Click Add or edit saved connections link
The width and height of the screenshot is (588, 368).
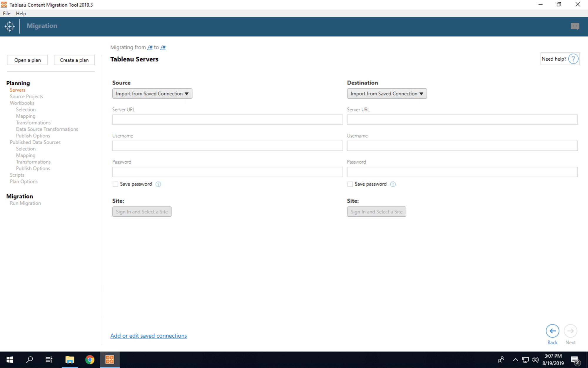pyautogui.click(x=148, y=336)
